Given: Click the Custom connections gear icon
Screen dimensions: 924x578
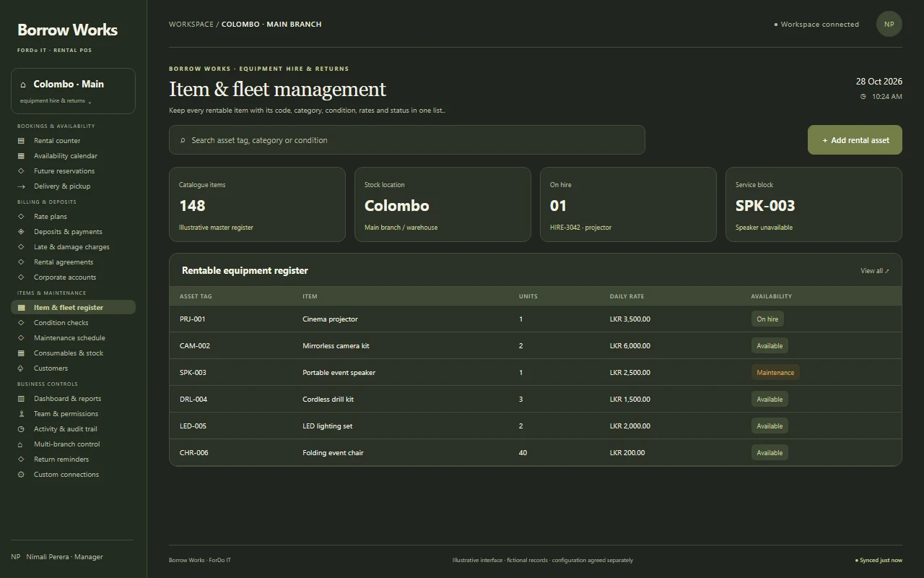Looking at the screenshot, I should [x=21, y=475].
